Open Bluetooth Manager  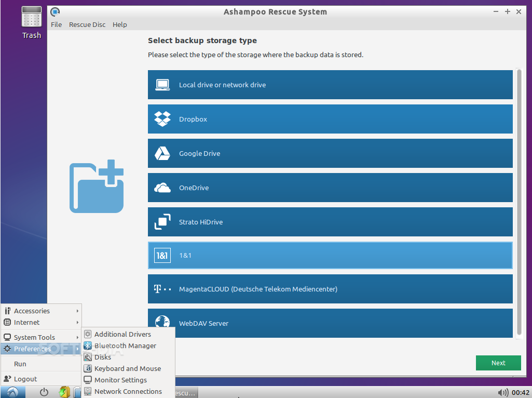click(x=128, y=346)
